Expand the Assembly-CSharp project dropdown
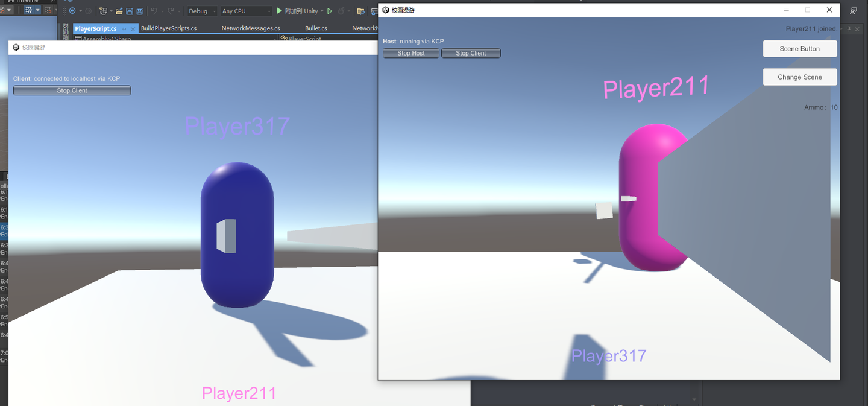This screenshot has width=868, height=406. point(275,39)
